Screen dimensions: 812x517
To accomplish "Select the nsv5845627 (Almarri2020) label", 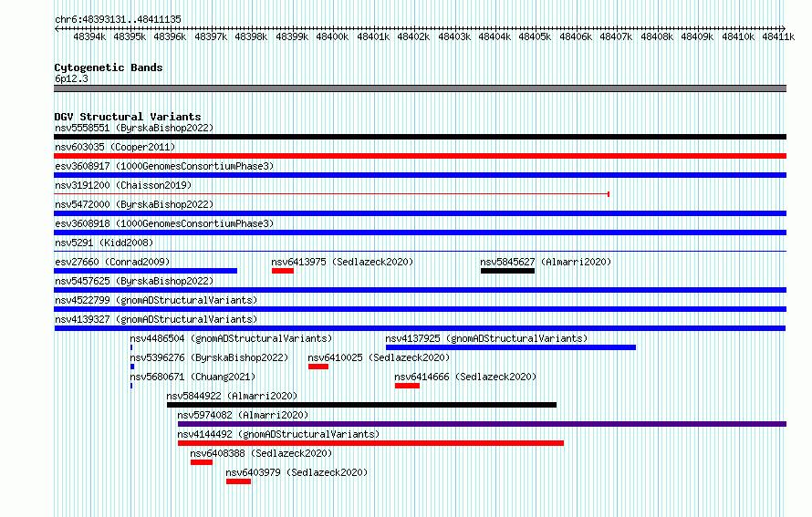I will point(546,262).
